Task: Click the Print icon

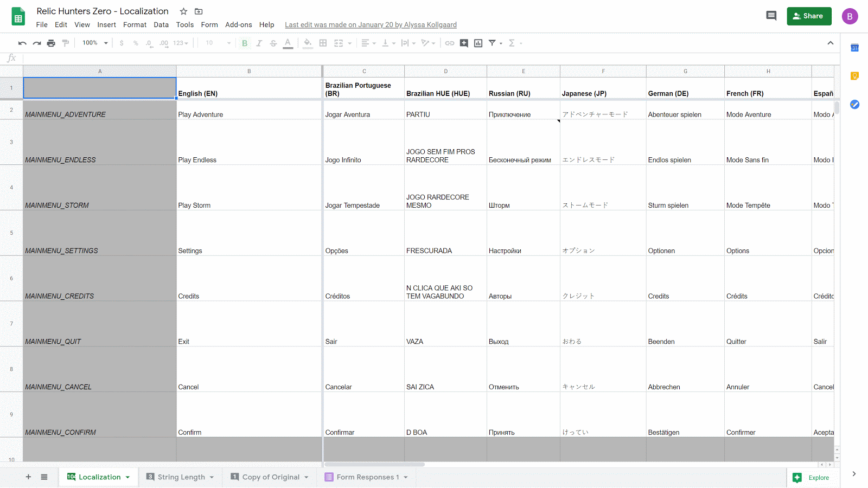Action: point(50,43)
